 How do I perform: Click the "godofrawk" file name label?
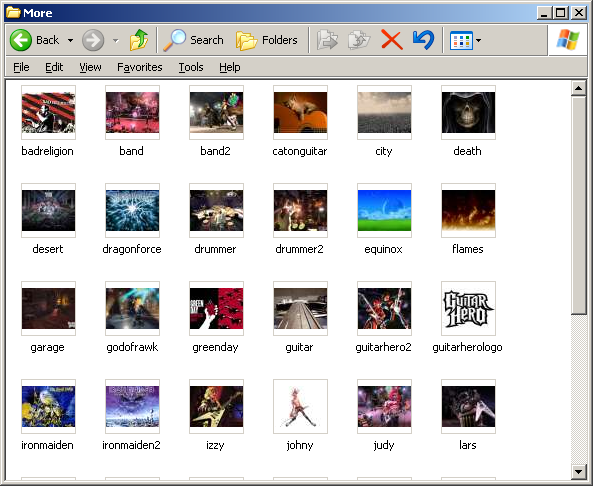tap(132, 347)
